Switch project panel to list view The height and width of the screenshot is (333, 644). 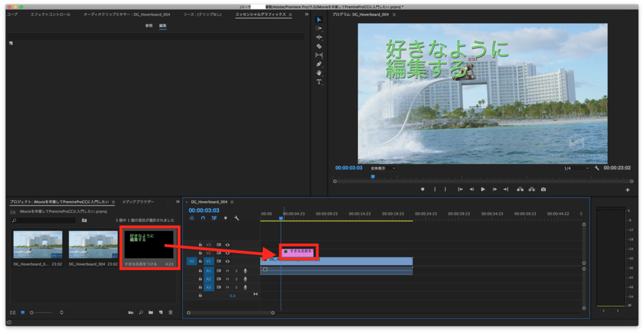[13, 312]
